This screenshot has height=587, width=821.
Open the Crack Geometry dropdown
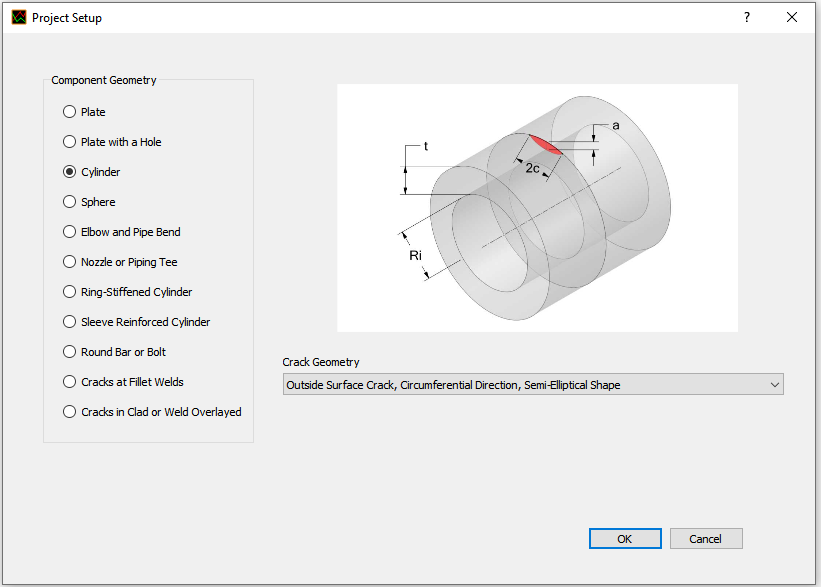[x=520, y=385]
